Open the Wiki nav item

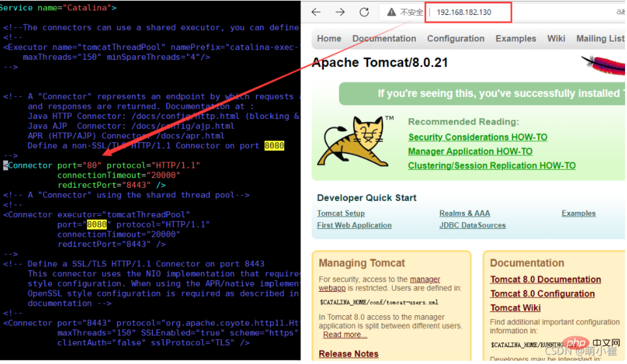coord(556,39)
